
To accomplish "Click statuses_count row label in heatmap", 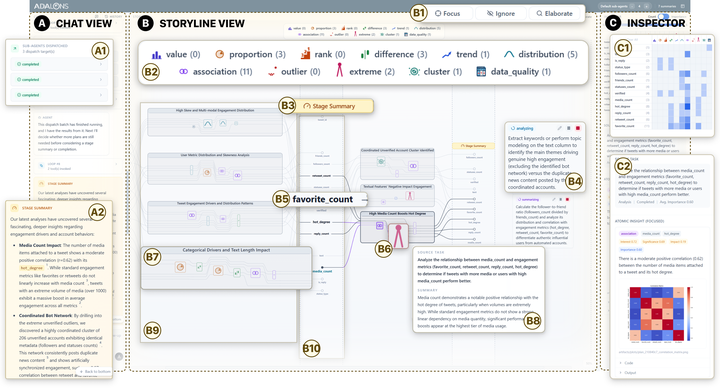I will tap(625, 87).
